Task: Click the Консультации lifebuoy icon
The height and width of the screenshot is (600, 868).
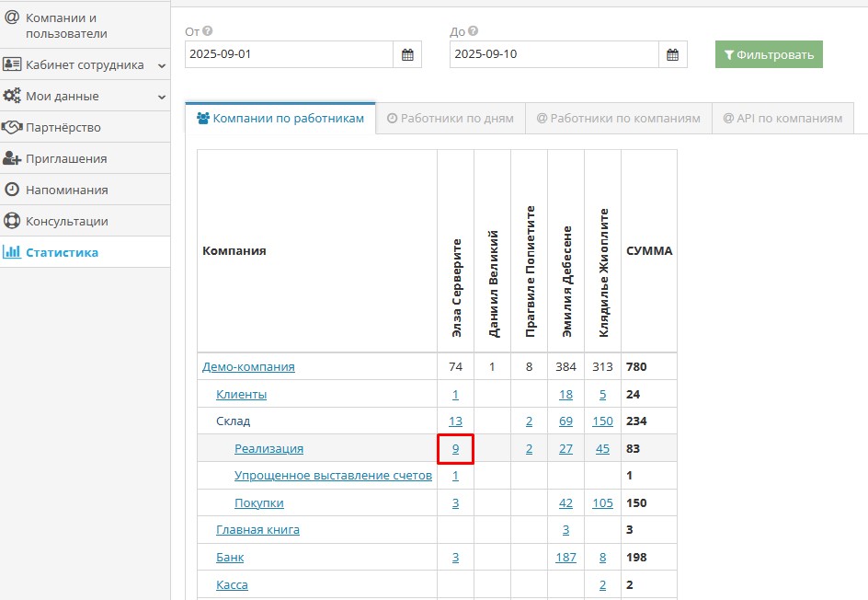Action: tap(12, 221)
